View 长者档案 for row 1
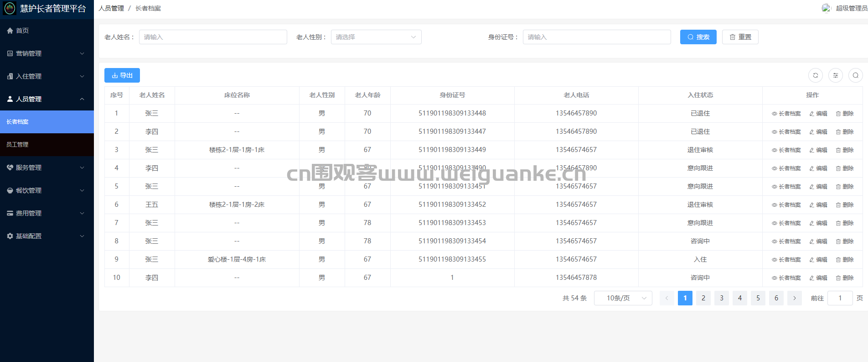 tap(786, 114)
